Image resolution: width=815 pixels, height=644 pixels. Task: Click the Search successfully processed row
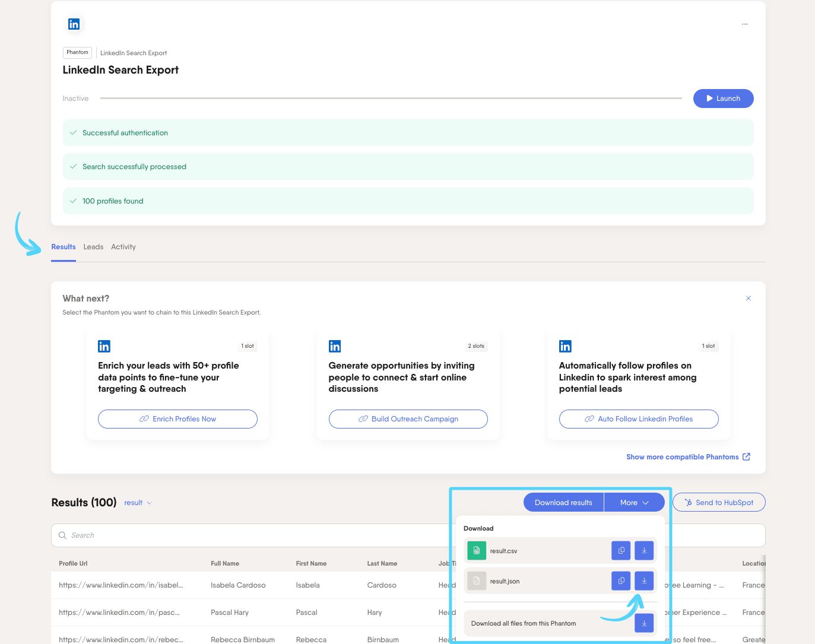click(408, 167)
